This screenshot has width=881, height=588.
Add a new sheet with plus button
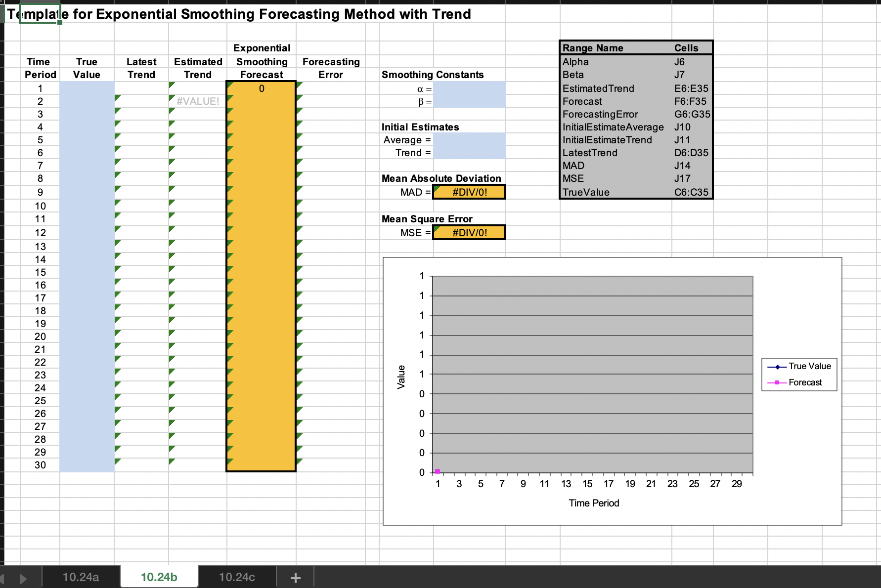pos(295,578)
